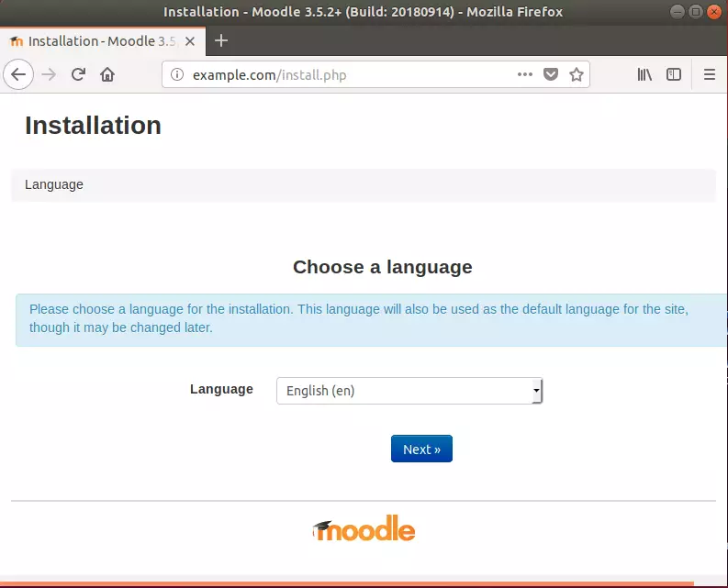View site information icon in address bar
This screenshot has width=728, height=588.
coord(177,74)
